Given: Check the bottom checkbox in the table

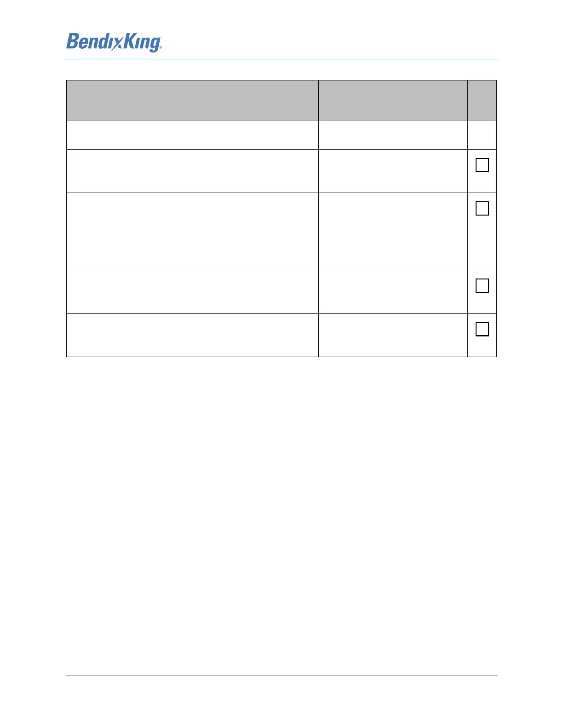Looking at the screenshot, I should [482, 330].
